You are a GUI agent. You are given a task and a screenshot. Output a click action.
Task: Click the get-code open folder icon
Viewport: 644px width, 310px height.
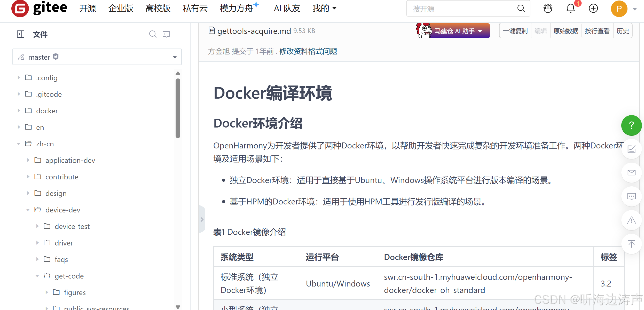pos(47,276)
